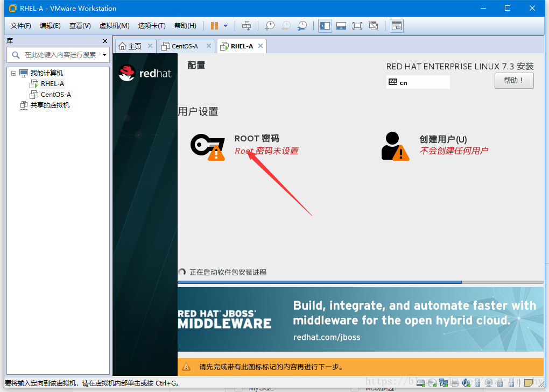549x392 pixels.
Task: Close the 主页 tab
Action: (150, 46)
